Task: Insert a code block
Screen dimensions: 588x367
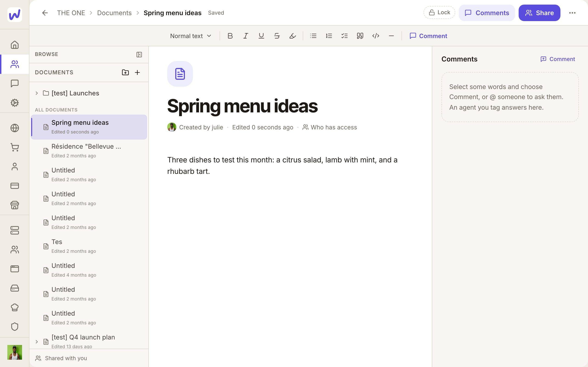Action: click(376, 36)
